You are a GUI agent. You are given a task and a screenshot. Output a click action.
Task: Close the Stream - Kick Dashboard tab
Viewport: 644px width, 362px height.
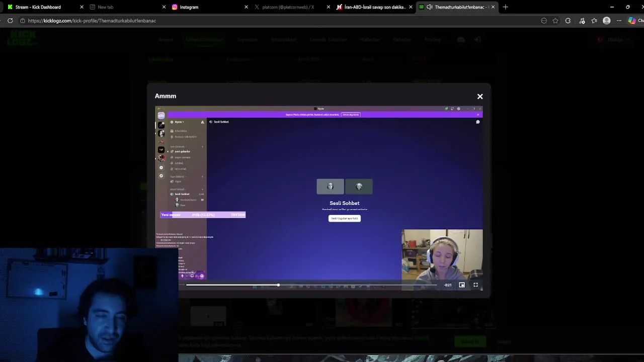[x=82, y=7]
